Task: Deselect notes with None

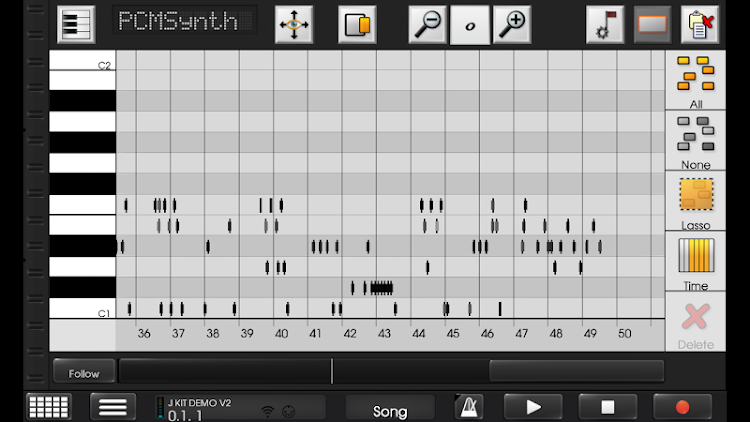Action: click(x=695, y=141)
